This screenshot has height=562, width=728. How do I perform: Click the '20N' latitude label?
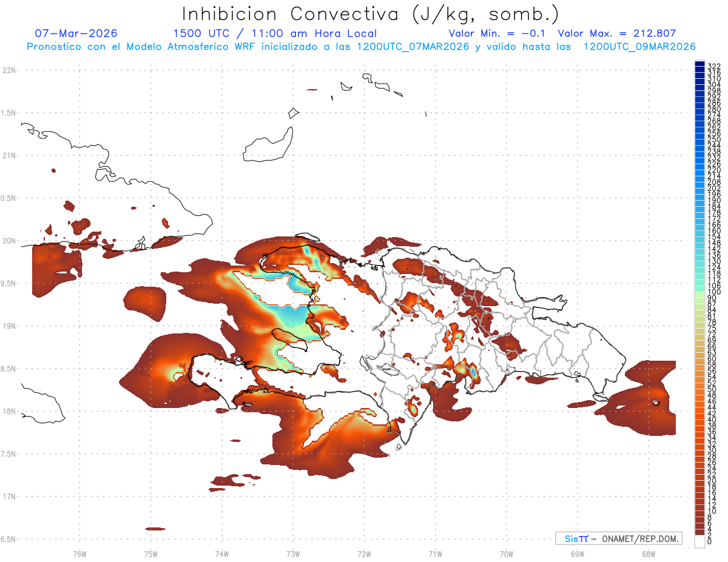coord(9,241)
